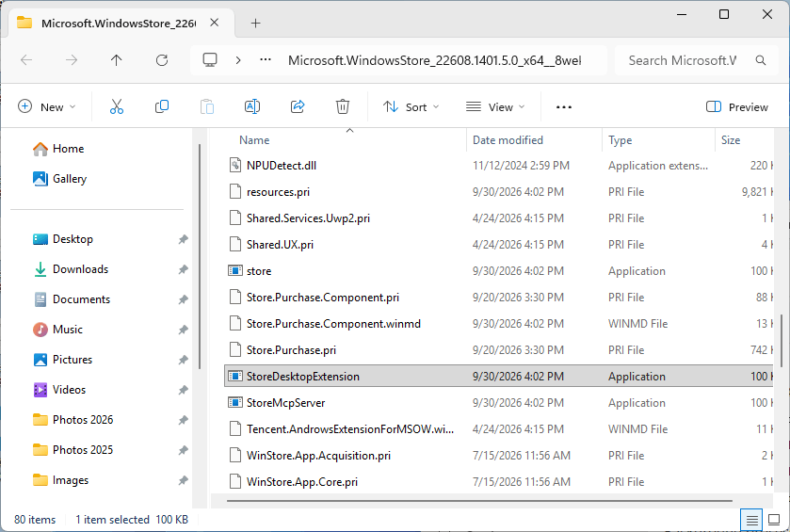Viewport: 790px width, 532px height.
Task: Click the Rename icon
Action: point(252,106)
